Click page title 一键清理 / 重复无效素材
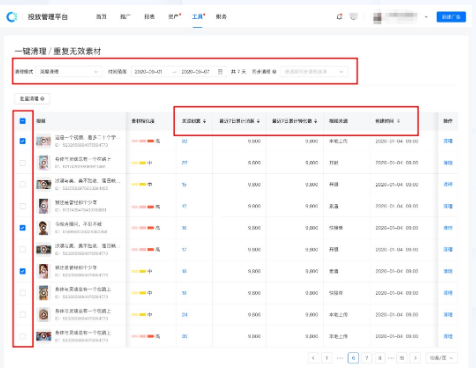 pyautogui.click(x=58, y=51)
